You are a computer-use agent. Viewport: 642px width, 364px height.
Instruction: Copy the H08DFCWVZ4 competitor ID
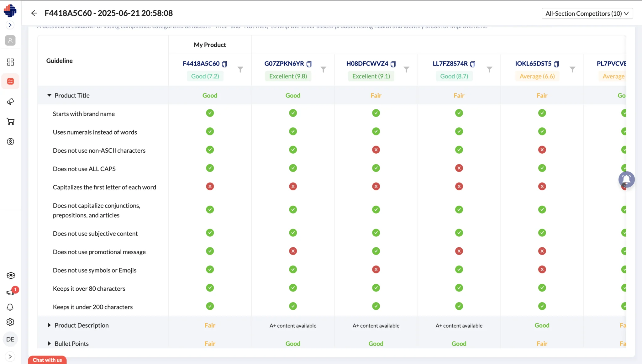coord(393,64)
